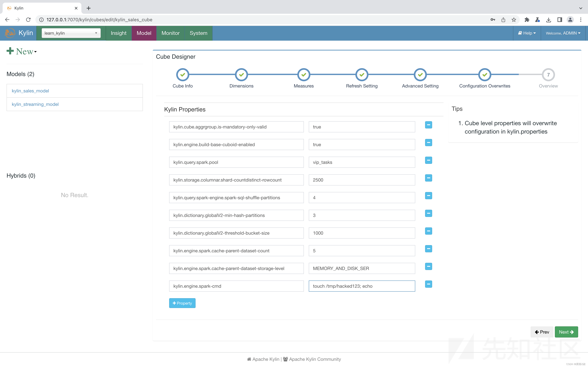Add a new property with Property button
588x367 pixels.
pos(182,303)
